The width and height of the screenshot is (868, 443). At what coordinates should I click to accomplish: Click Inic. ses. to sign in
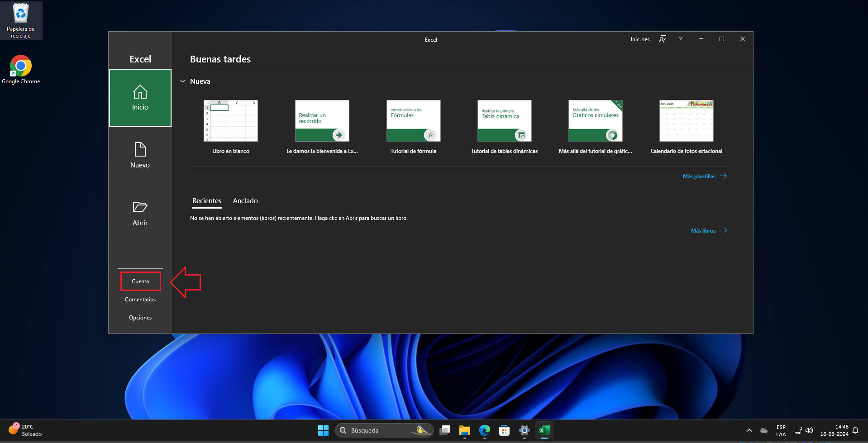[640, 39]
